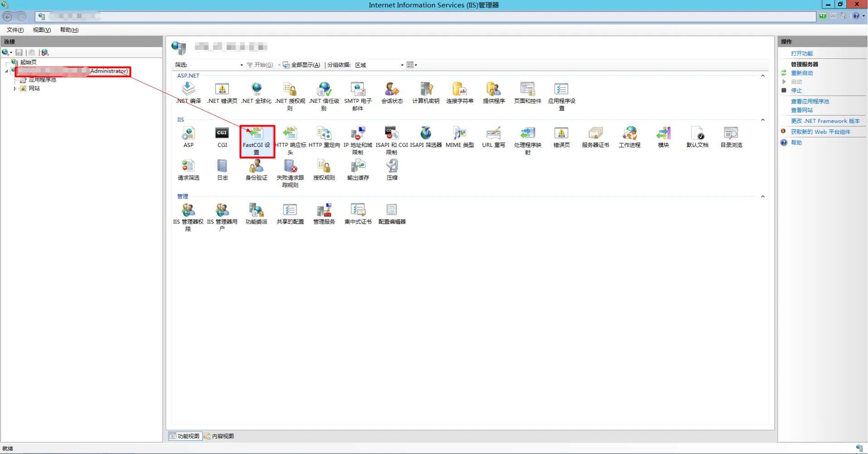The width and height of the screenshot is (868, 454).
Task: Open the URL 重写 feature
Action: click(494, 137)
